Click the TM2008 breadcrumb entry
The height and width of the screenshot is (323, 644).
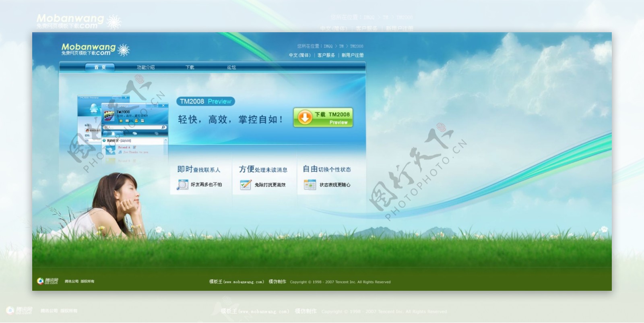pyautogui.click(x=357, y=46)
